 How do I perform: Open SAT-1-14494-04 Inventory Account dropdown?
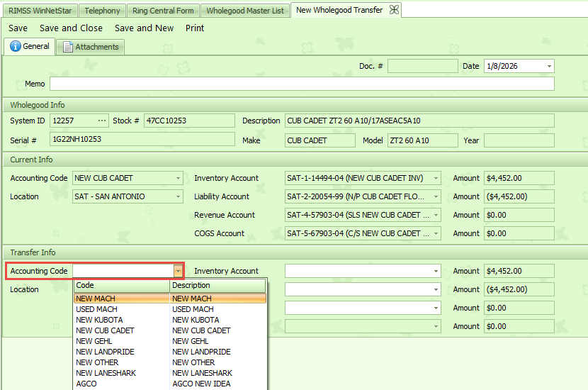click(x=436, y=178)
